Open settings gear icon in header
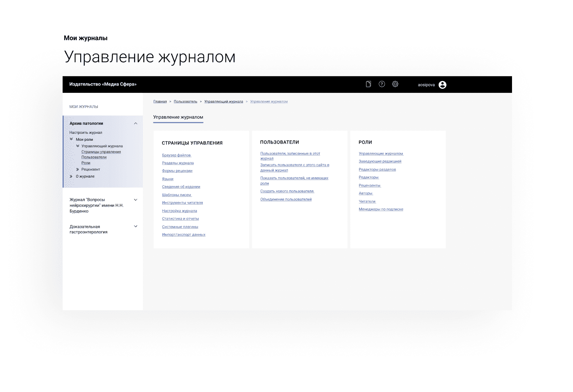 pyautogui.click(x=395, y=84)
